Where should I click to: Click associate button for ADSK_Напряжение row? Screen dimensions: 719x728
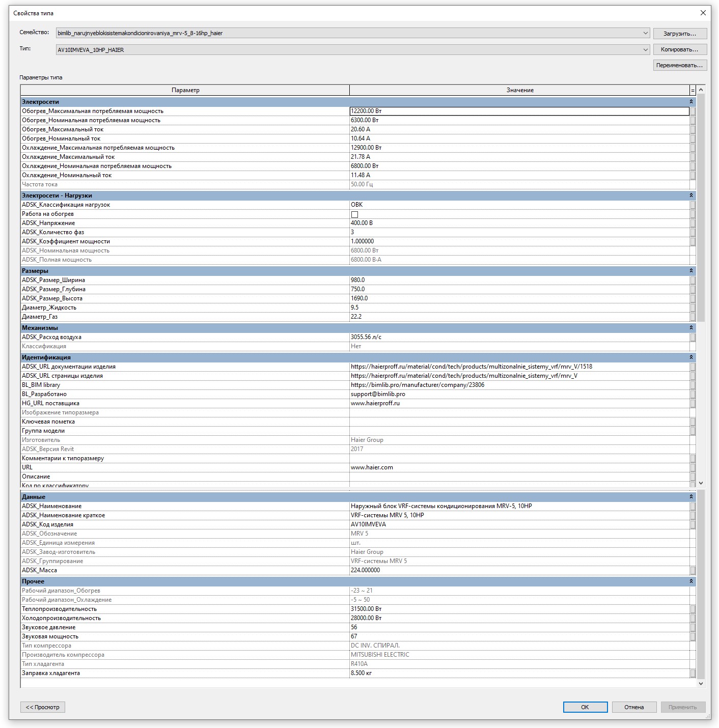693,223
